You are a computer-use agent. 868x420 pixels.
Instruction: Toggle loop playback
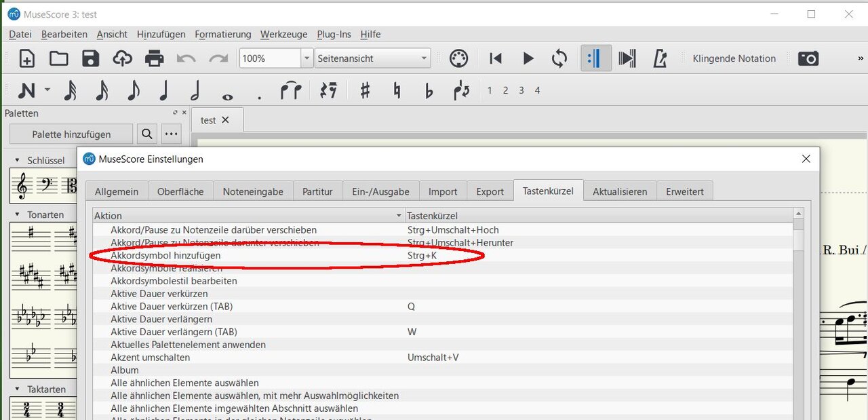pos(559,58)
